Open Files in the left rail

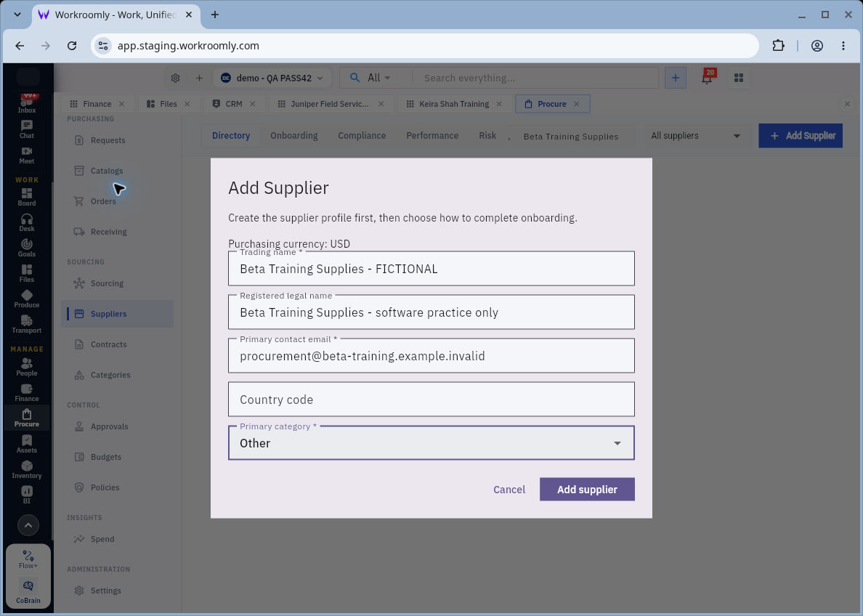coord(26,273)
